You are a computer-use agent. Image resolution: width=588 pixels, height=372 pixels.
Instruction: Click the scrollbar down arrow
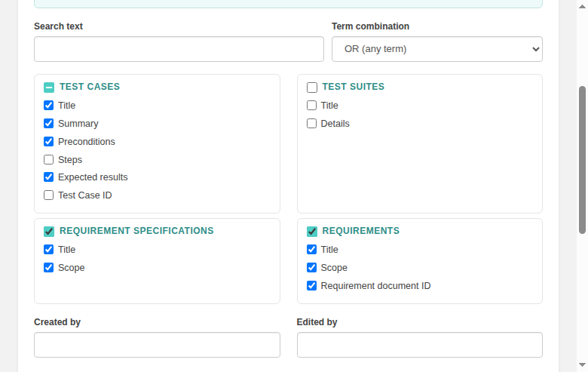pyautogui.click(x=582, y=365)
